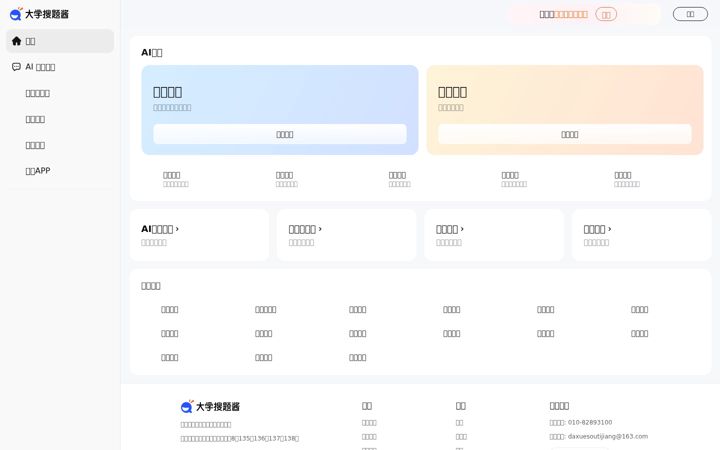720x450 pixels.
Task: Click the orange-outlined pill button in top banner
Action: click(x=606, y=15)
